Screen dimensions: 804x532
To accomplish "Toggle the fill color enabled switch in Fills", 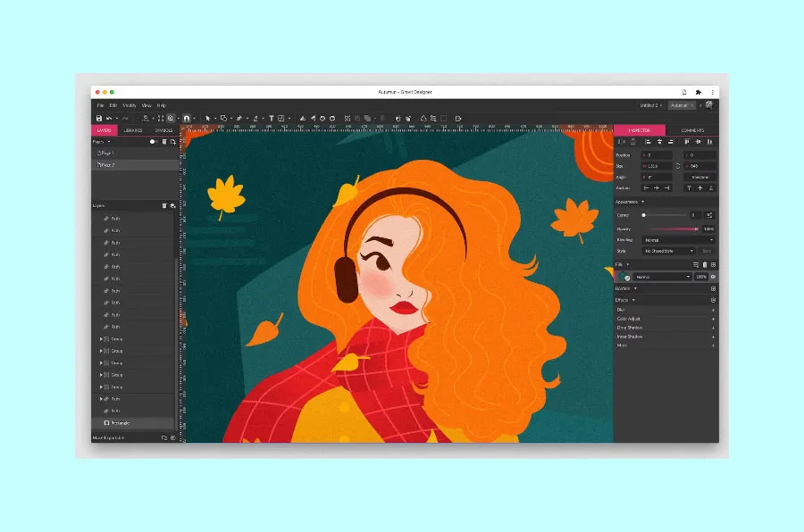I will 713,276.
